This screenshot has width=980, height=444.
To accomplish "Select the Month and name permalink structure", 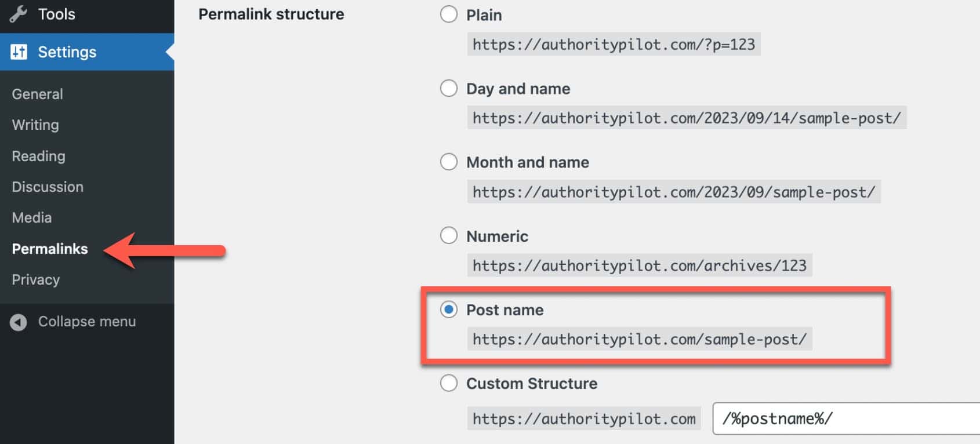I will (x=448, y=162).
